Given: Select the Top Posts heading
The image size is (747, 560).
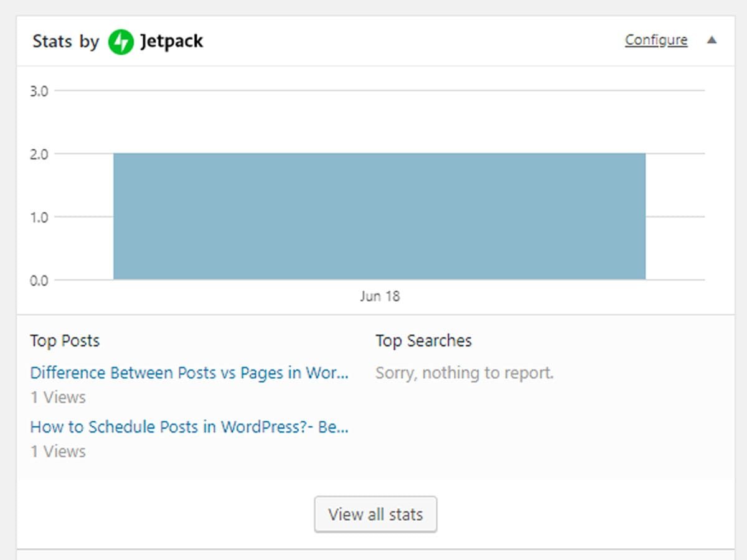Looking at the screenshot, I should [65, 341].
